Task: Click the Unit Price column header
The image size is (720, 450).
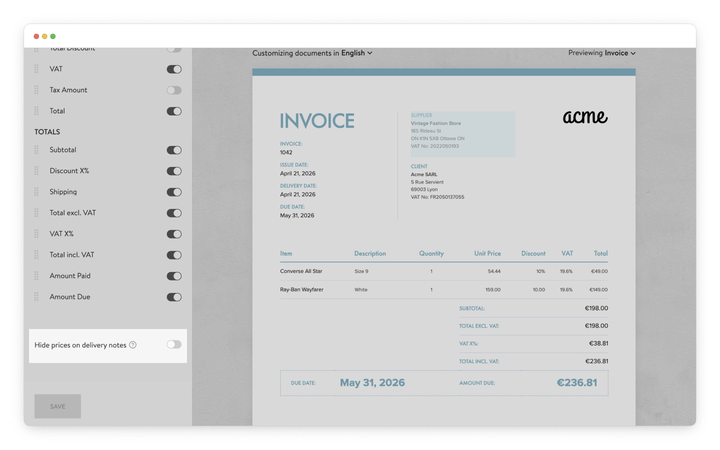Action: point(487,253)
